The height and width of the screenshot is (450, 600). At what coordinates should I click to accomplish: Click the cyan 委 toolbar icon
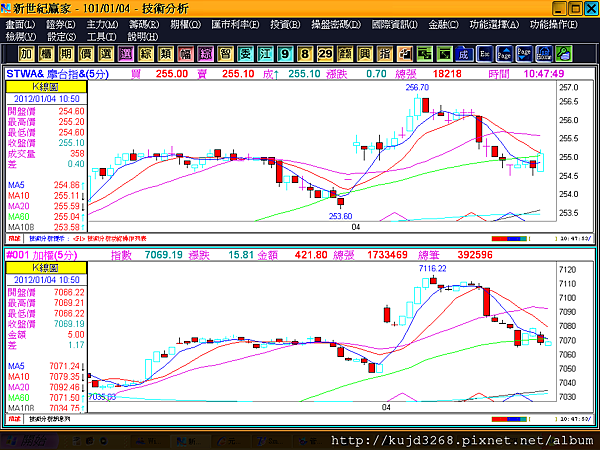coord(245,54)
